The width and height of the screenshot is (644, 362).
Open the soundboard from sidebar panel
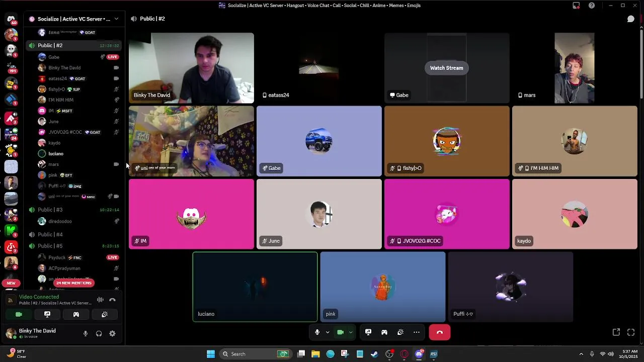(105, 314)
